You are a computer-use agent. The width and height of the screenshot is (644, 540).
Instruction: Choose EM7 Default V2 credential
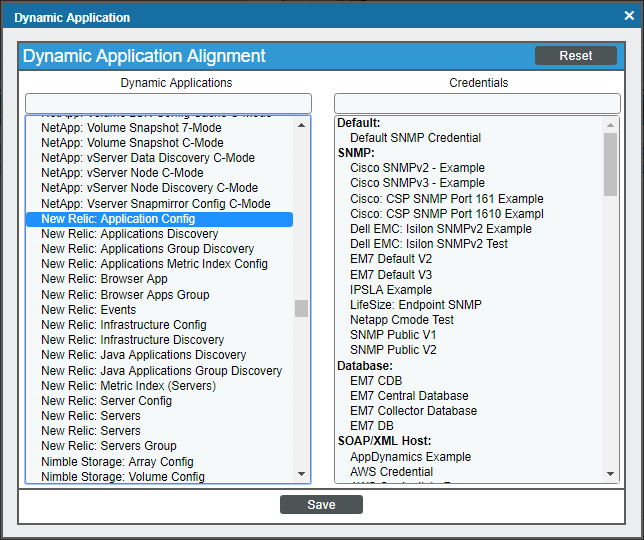tap(391, 259)
